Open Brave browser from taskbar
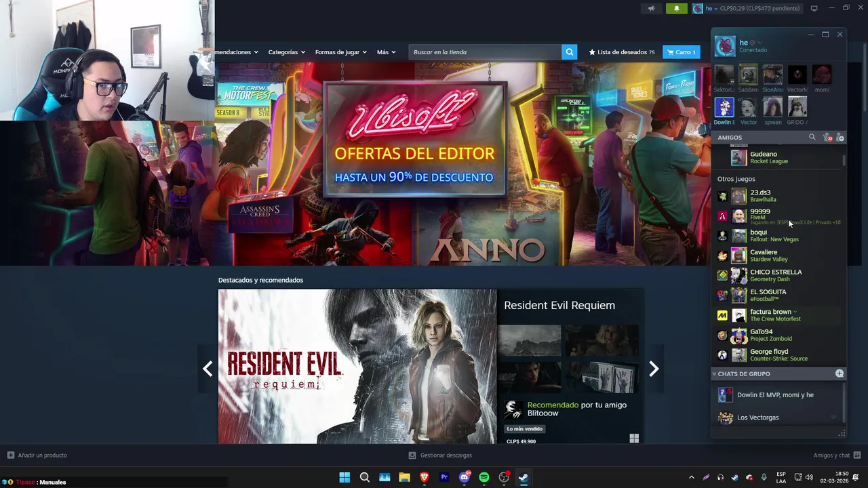 pyautogui.click(x=425, y=477)
